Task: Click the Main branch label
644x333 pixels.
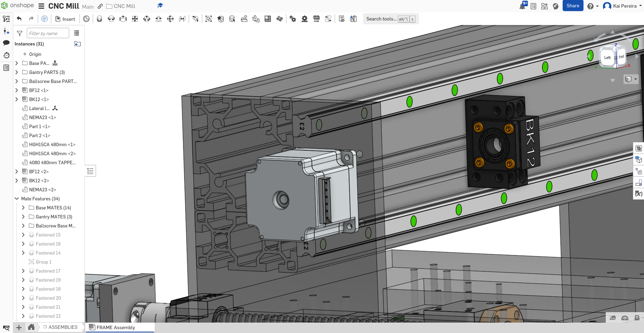Action: 88,7
